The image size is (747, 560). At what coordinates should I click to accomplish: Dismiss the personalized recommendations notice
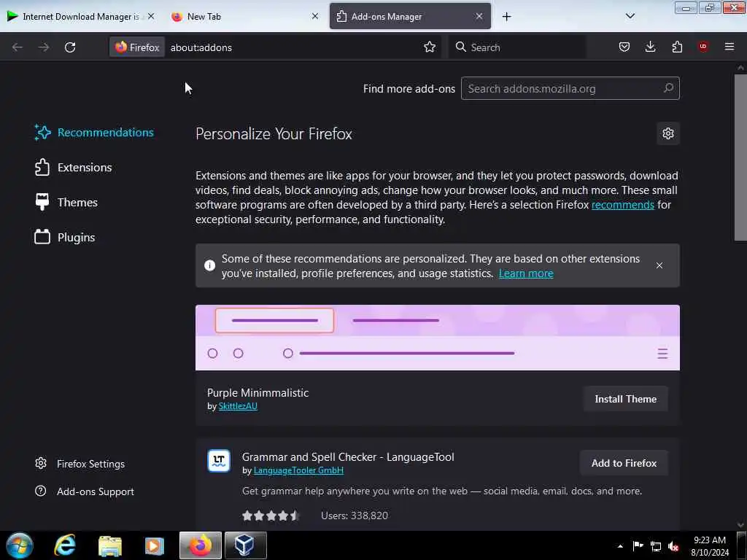tap(659, 265)
